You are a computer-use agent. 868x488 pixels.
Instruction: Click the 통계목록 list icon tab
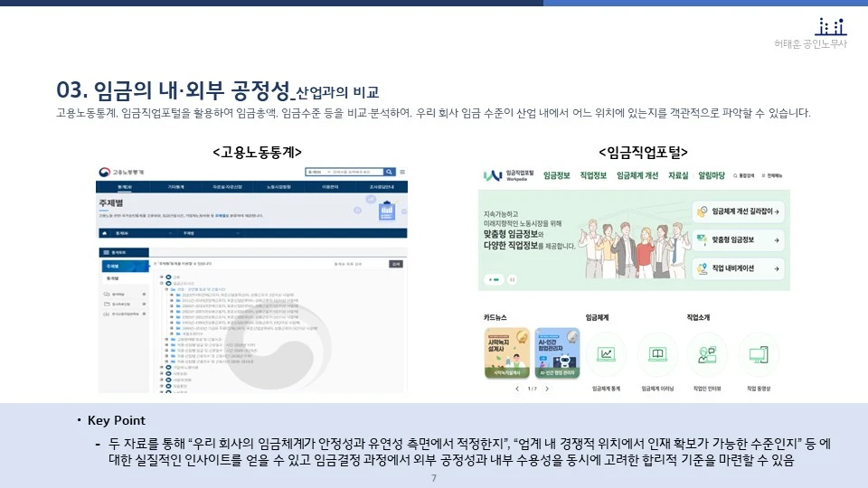coord(124,252)
